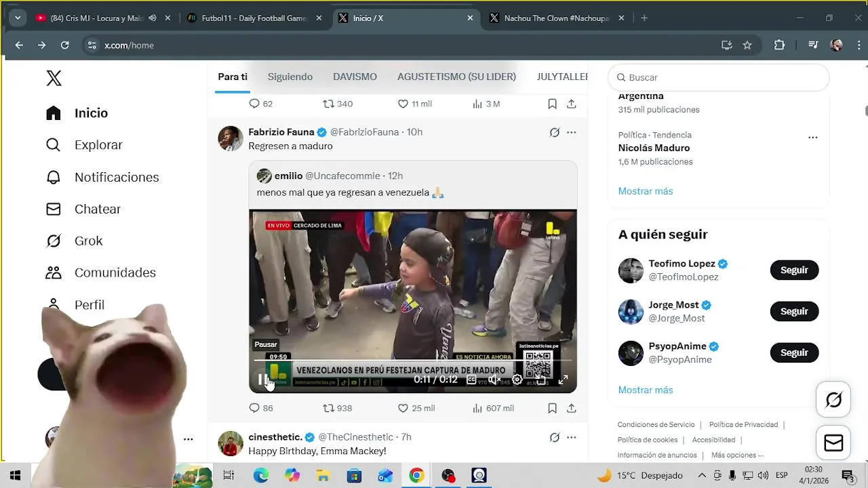Go to Inicio in the sidebar
Viewport: 868px width, 488px height.
[77, 113]
